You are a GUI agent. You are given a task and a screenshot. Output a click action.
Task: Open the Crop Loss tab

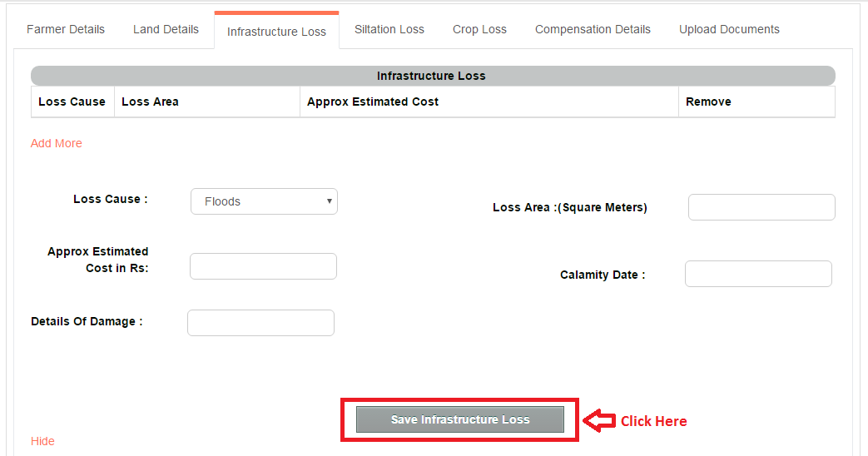point(479,29)
